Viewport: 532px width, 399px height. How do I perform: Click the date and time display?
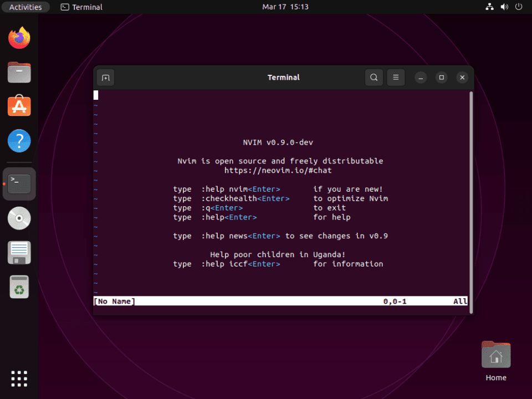click(285, 7)
